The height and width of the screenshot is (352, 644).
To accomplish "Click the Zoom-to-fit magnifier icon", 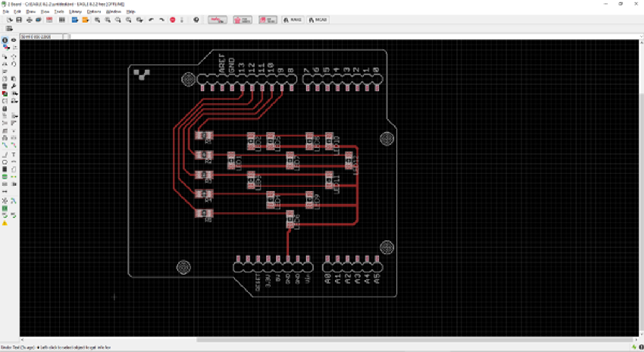I will [x=97, y=20].
